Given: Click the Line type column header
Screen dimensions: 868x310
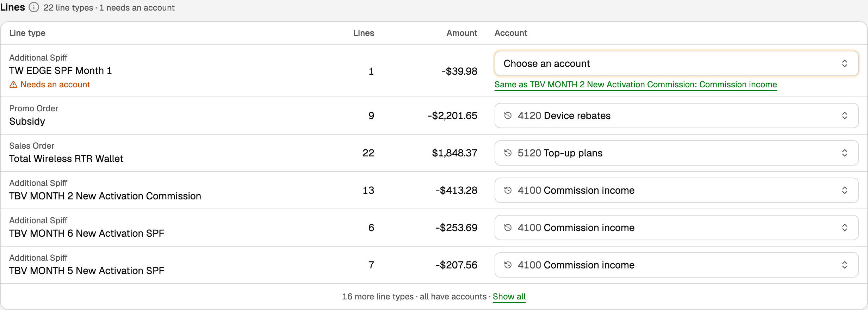Looking at the screenshot, I should [x=27, y=33].
